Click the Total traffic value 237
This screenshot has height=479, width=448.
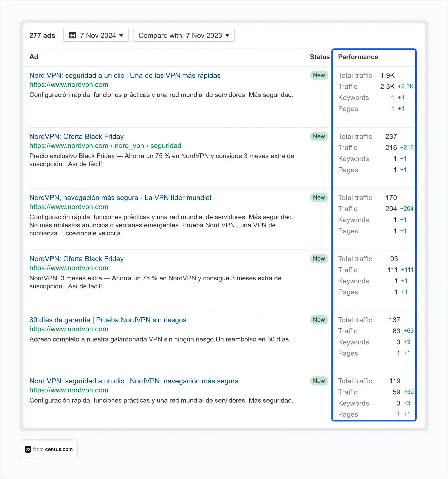[391, 136]
